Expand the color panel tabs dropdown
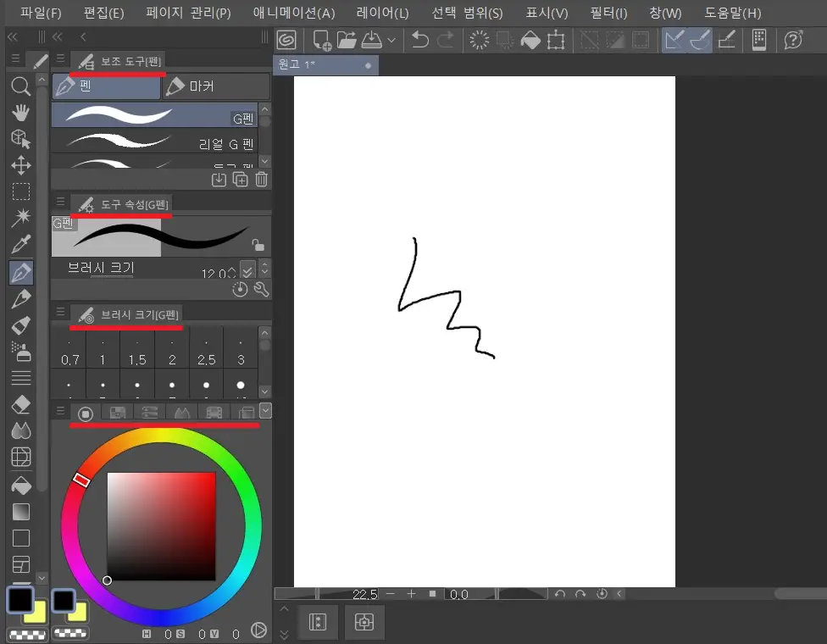Image resolution: width=827 pixels, height=644 pixels. coord(266,411)
